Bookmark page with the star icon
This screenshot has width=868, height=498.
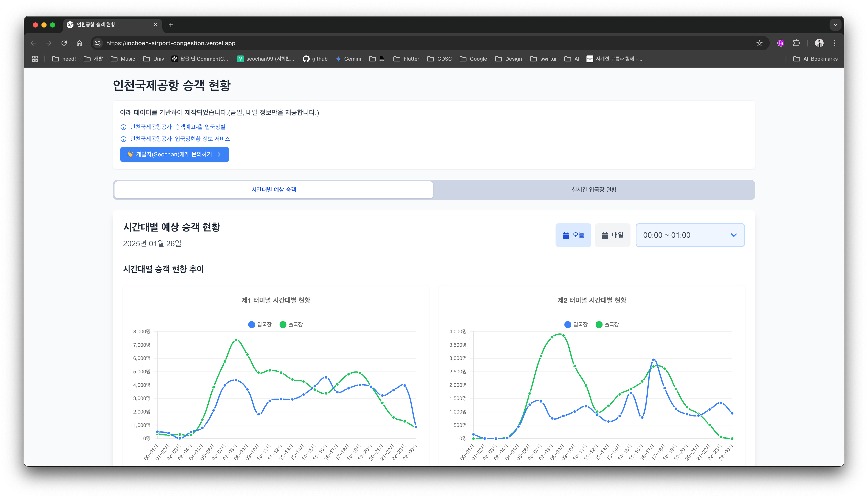click(759, 43)
